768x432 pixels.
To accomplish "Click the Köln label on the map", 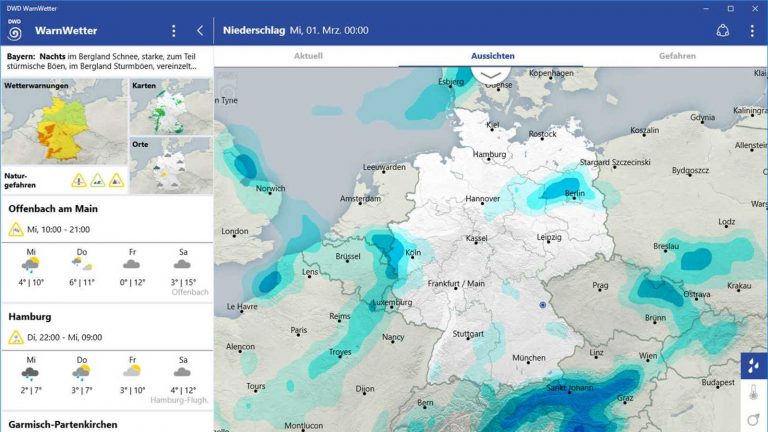I will (x=413, y=252).
